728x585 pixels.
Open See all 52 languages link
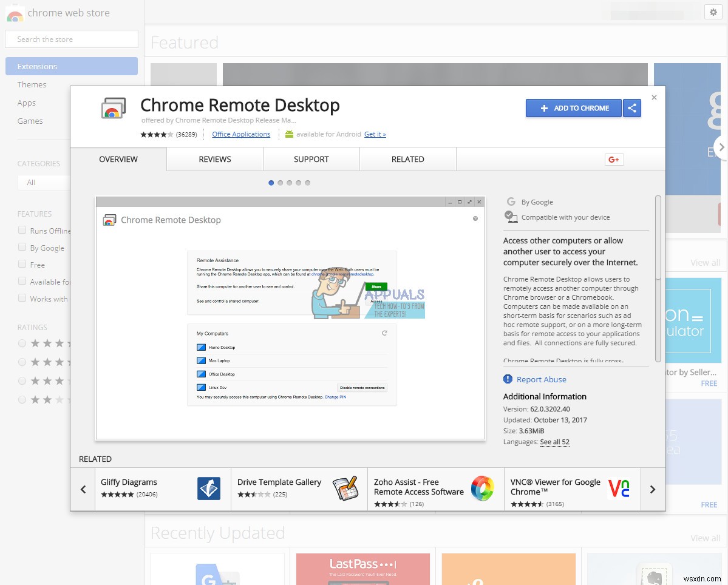(x=554, y=442)
